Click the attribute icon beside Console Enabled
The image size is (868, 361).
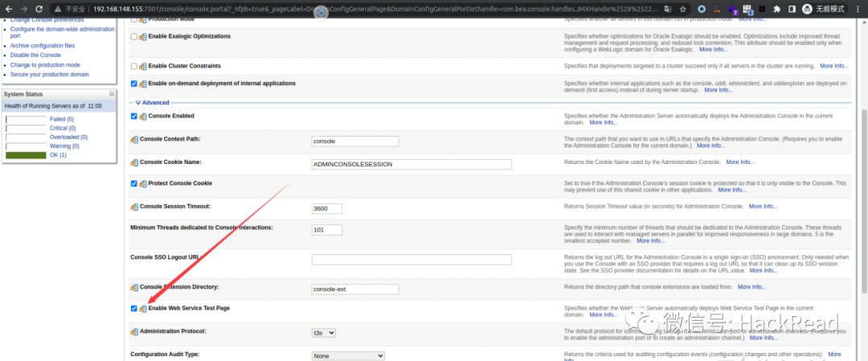(143, 117)
